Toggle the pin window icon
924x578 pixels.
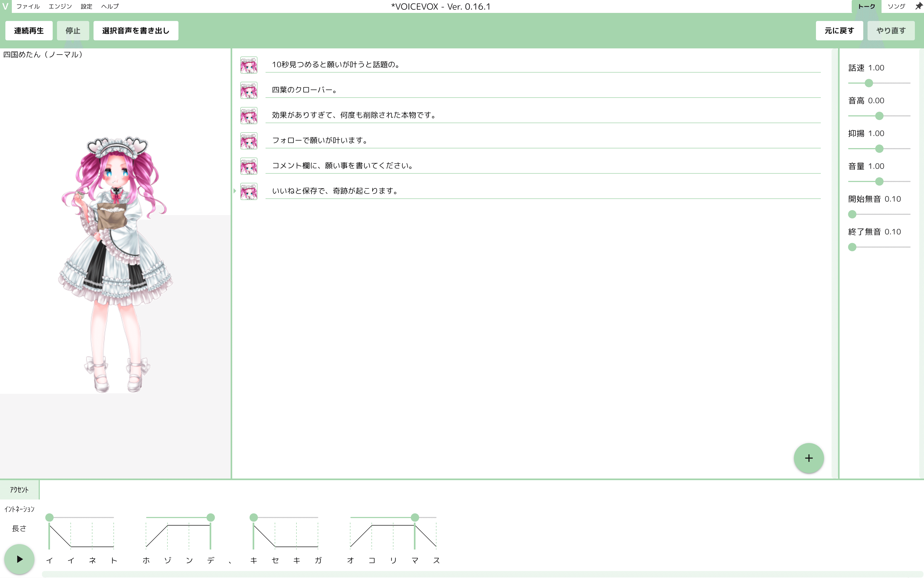point(919,6)
